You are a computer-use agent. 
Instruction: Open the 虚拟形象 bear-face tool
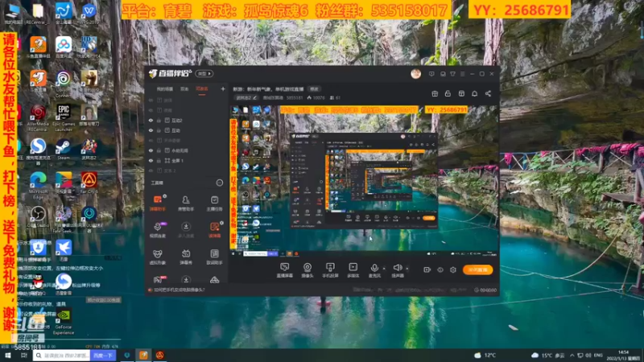point(157,257)
